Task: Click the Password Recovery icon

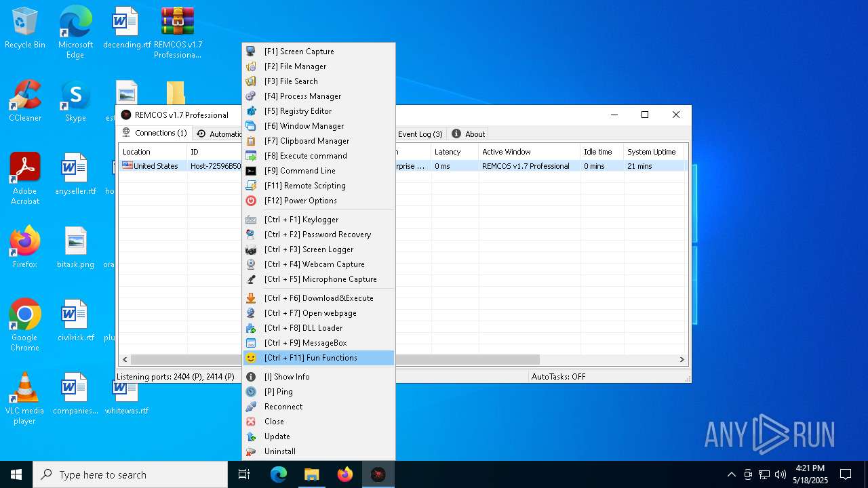Action: click(251, 235)
